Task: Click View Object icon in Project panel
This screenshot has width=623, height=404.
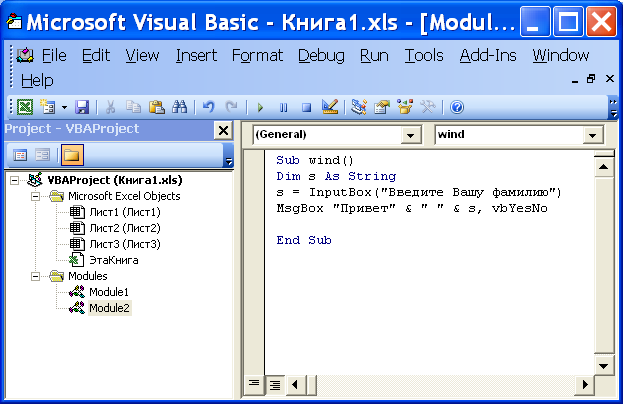Action: 43,155
